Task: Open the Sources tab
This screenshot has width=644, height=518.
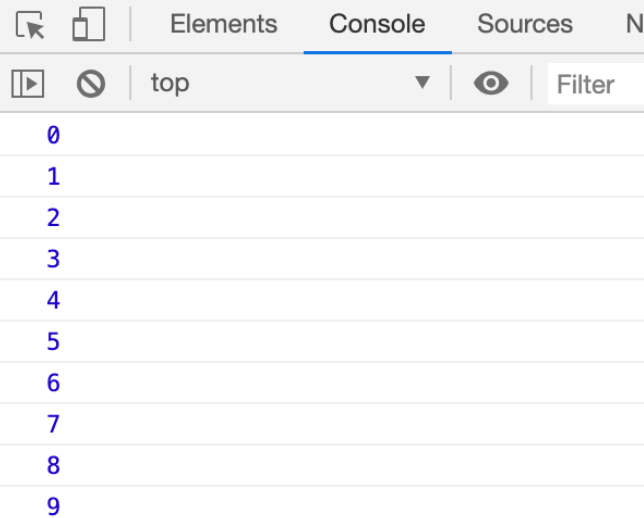Action: (524, 24)
